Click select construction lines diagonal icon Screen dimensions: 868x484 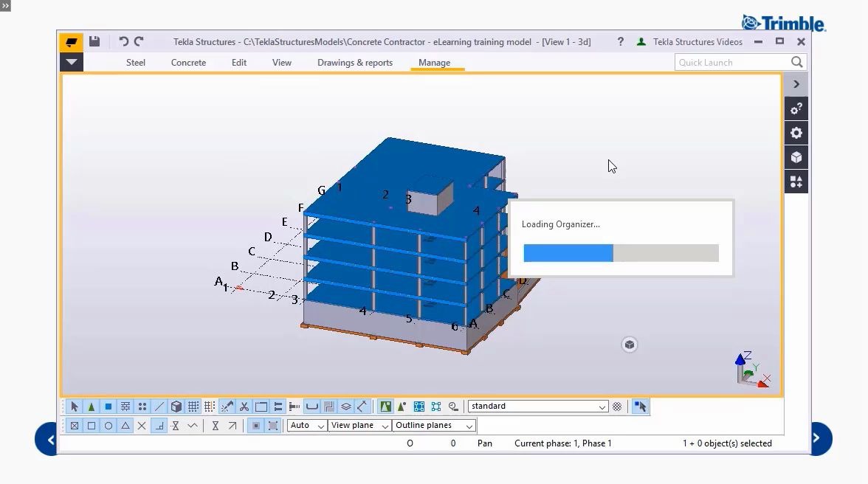pyautogui.click(x=159, y=407)
